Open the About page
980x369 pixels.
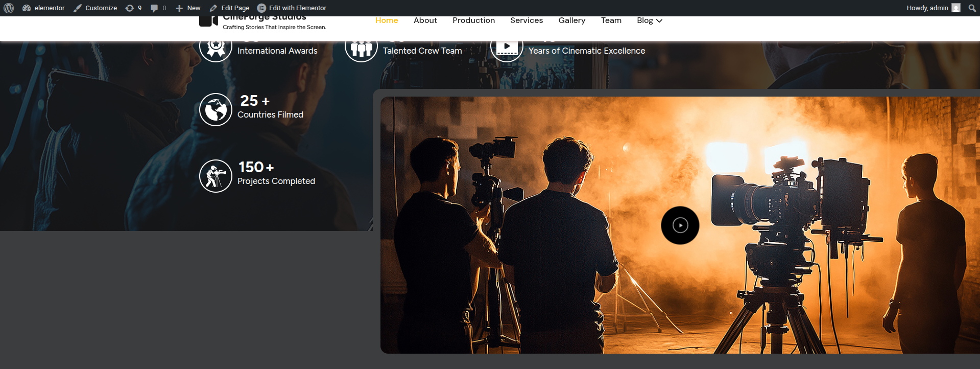(425, 20)
